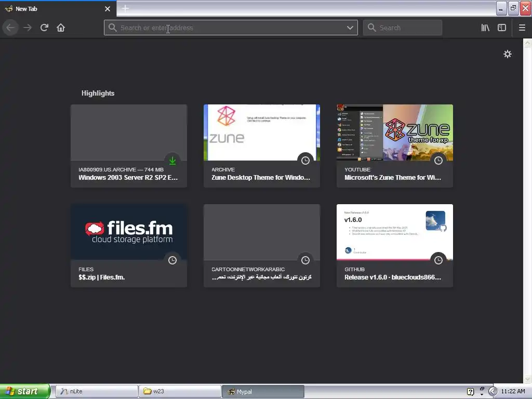Open Zune Desktop Theme archive thumbnail
532x399 pixels.
coord(262,132)
